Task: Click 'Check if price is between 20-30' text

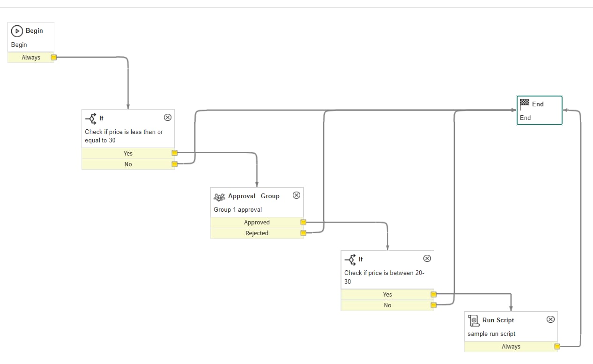Action: click(x=385, y=277)
